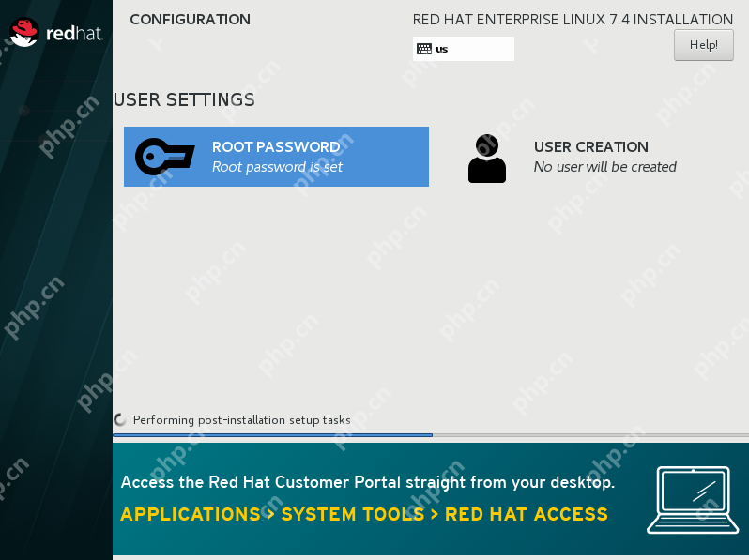The width and height of the screenshot is (749, 560).
Task: Click the Red Hat Enterprise Linux installation title
Action: [x=573, y=20]
